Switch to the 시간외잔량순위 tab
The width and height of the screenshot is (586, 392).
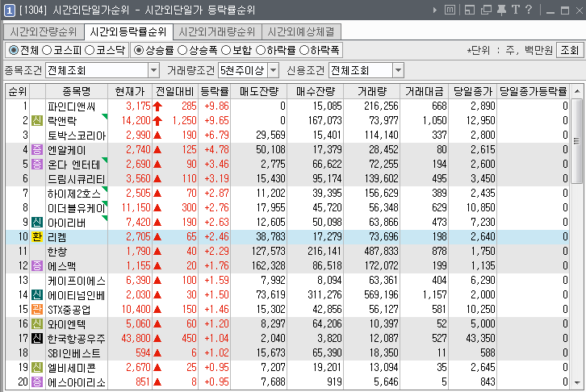pyautogui.click(x=44, y=31)
